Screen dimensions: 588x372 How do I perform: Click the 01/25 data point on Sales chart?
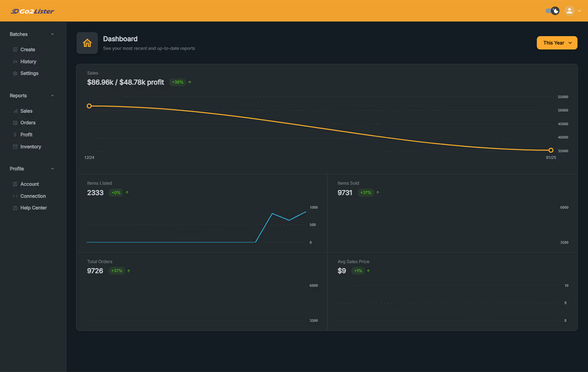[551, 150]
